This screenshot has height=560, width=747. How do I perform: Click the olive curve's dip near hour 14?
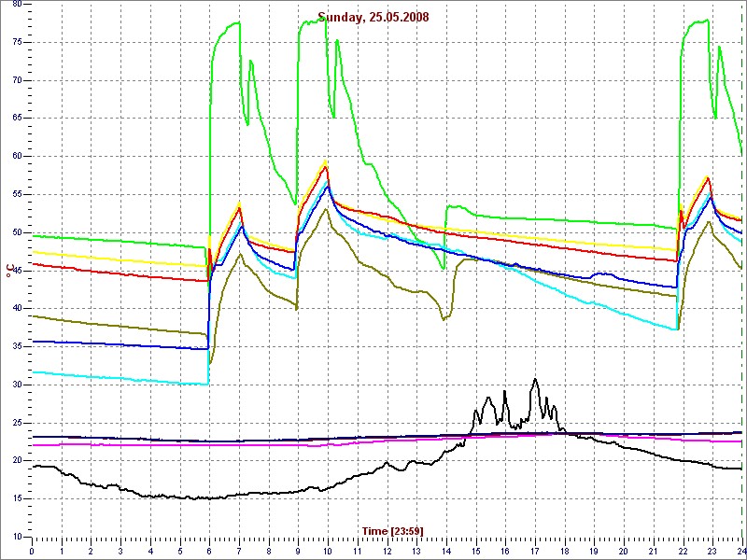point(444,318)
